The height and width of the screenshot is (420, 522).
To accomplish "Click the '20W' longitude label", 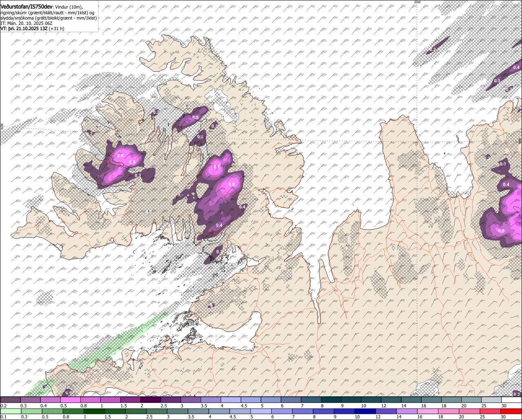I will 417,2.
